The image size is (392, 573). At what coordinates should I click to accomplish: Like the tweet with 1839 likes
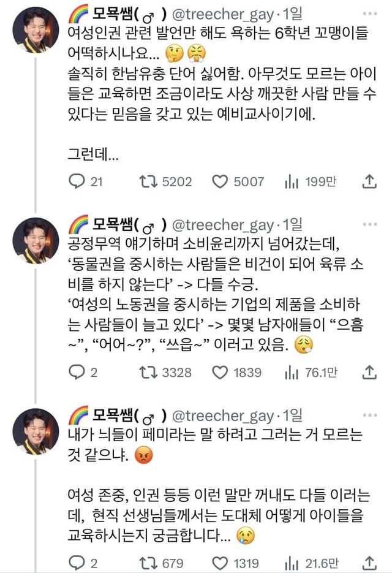(220, 372)
